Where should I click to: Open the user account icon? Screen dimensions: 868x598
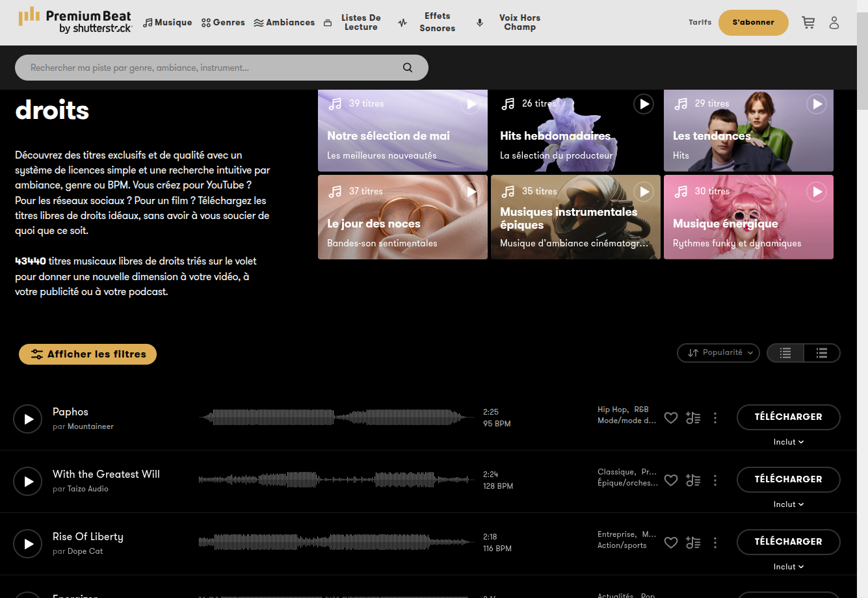coord(834,23)
